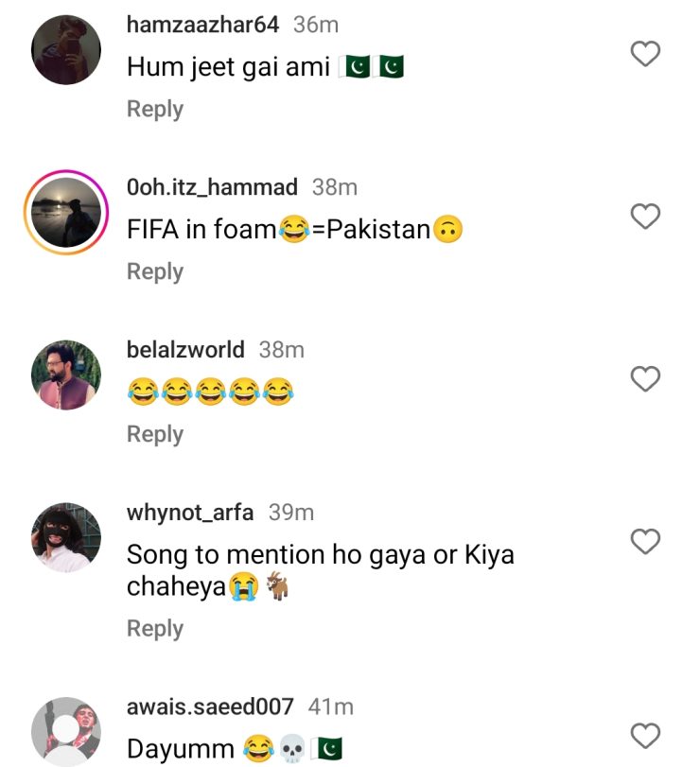Image resolution: width=700 pixels, height=767 pixels.
Task: Like hamzaazhar64's comment with the heart
Action: pyautogui.click(x=645, y=55)
